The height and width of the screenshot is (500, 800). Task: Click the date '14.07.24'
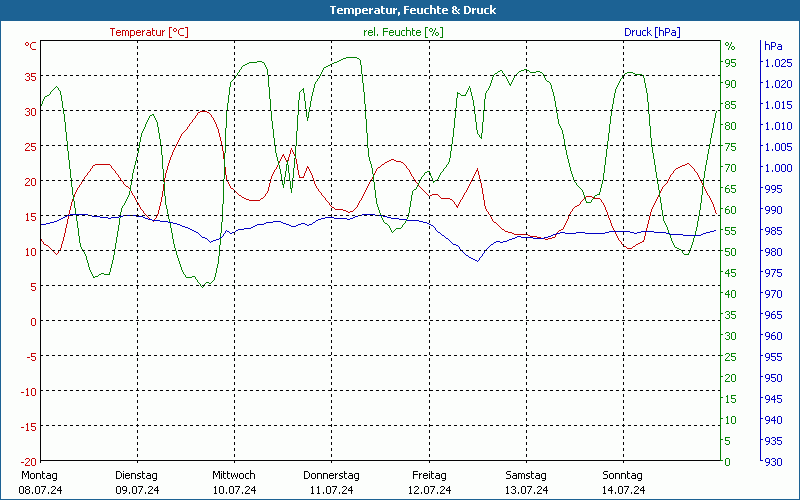tap(623, 490)
